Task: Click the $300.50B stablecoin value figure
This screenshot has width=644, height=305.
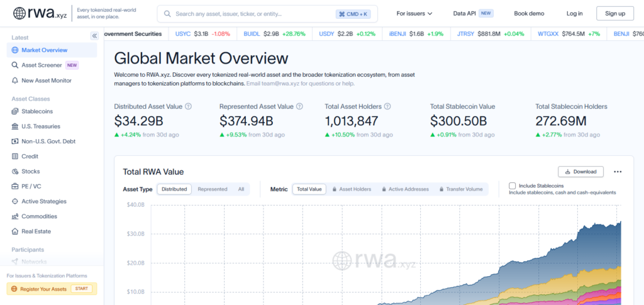Action: pos(458,121)
